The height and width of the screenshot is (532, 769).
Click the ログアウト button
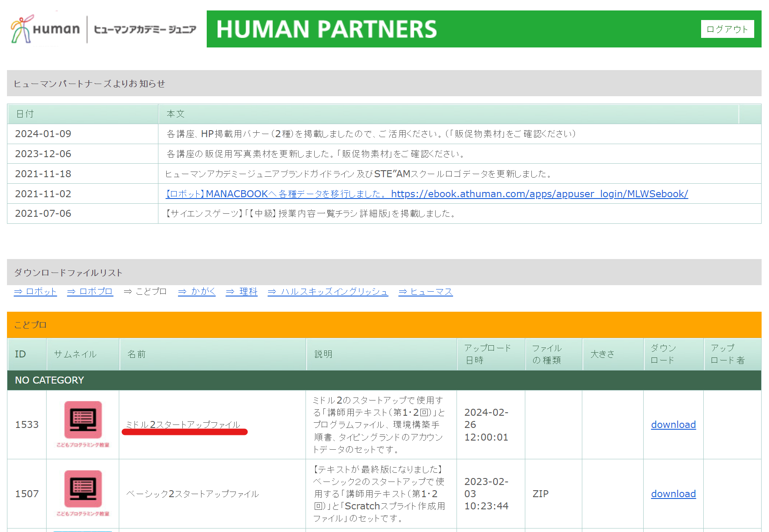point(727,29)
